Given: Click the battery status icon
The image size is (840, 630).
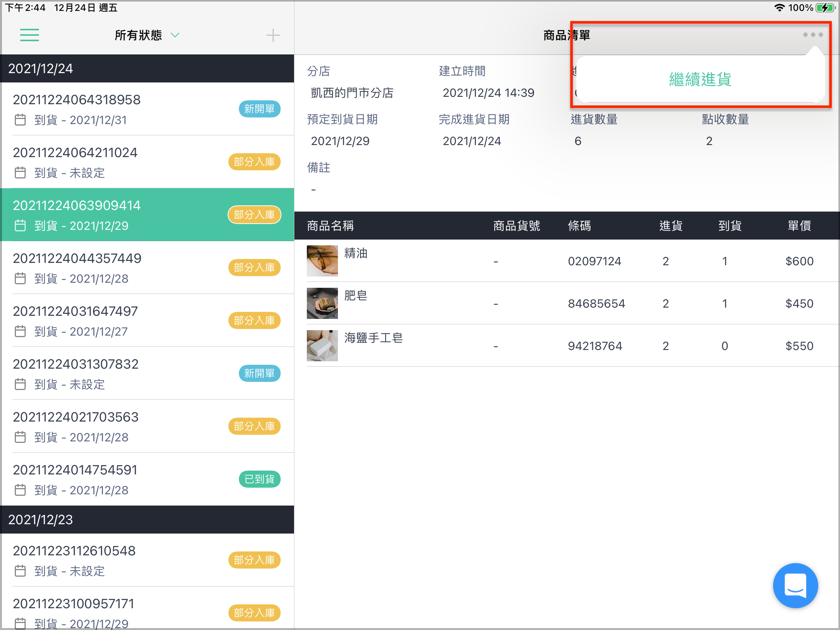Looking at the screenshot, I should pos(825,7).
